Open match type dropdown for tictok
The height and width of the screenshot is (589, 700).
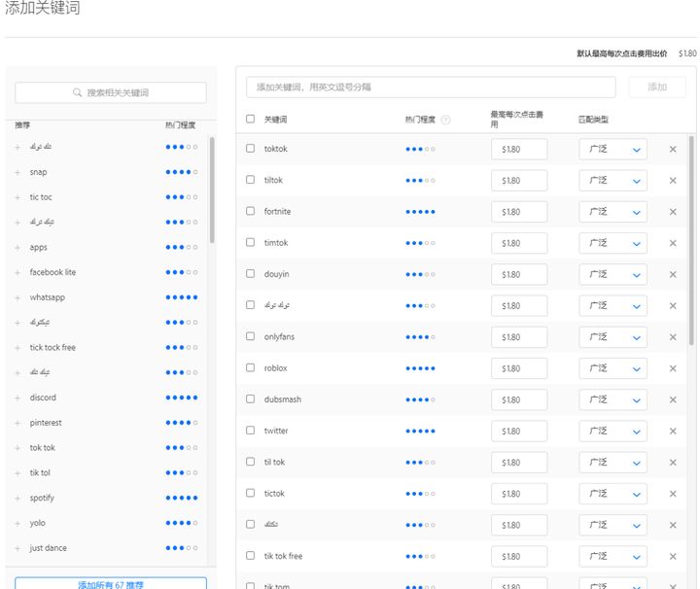[x=612, y=494]
